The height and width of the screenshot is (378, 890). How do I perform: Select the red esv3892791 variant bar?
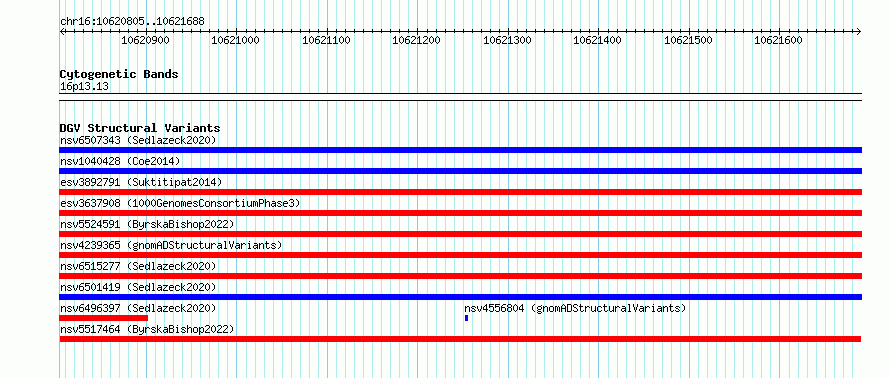pos(460,192)
